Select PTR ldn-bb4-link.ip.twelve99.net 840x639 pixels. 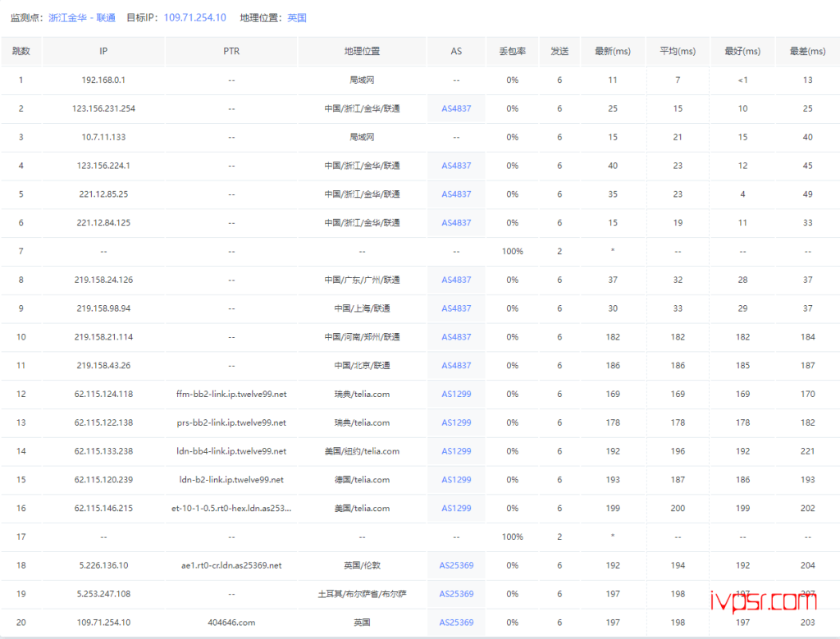(x=231, y=451)
